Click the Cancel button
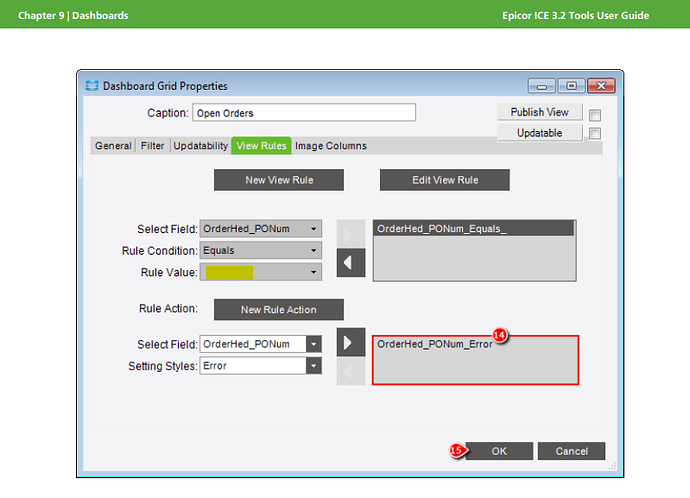 [572, 451]
